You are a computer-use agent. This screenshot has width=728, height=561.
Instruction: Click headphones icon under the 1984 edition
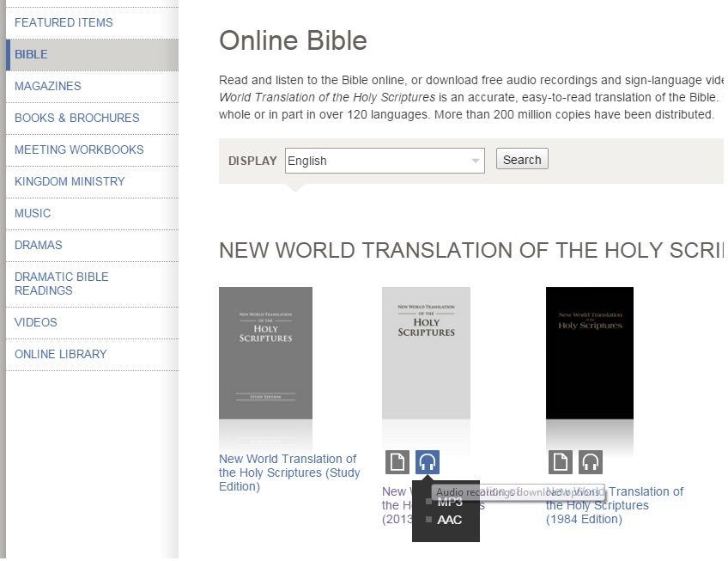[x=590, y=462]
